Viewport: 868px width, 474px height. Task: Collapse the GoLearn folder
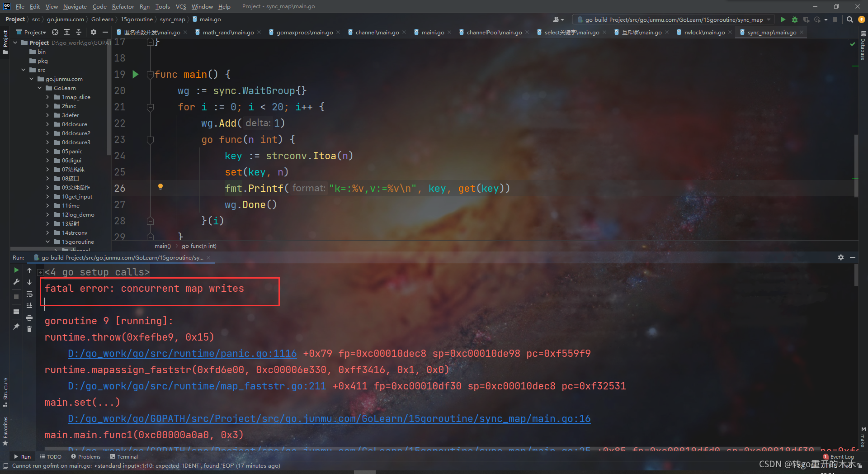39,88
